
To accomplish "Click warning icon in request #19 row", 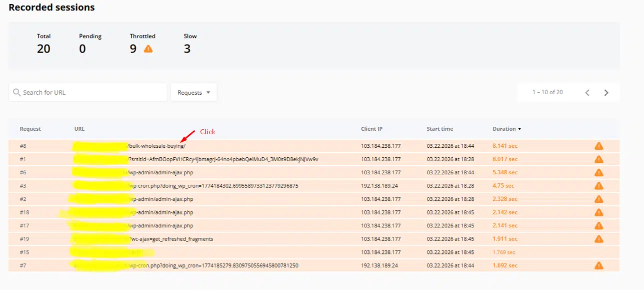I will [598, 239].
